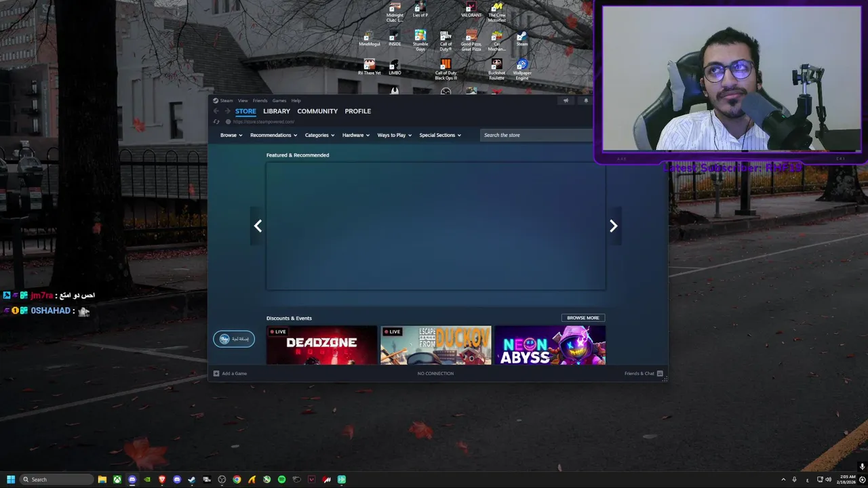
Task: Click the system tray microphone icon
Action: coord(794,479)
